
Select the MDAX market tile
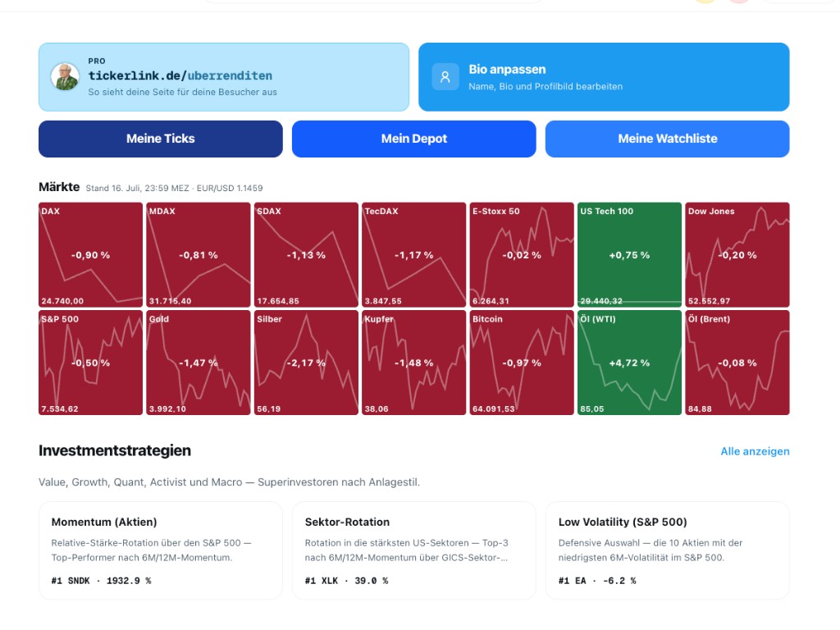199,255
